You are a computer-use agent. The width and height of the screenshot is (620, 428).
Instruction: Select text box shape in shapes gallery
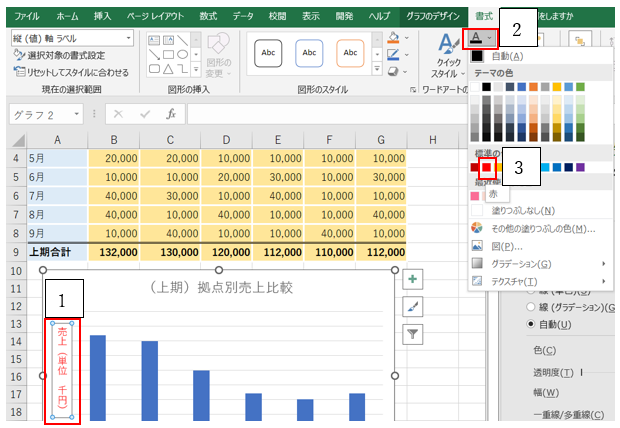tap(155, 39)
